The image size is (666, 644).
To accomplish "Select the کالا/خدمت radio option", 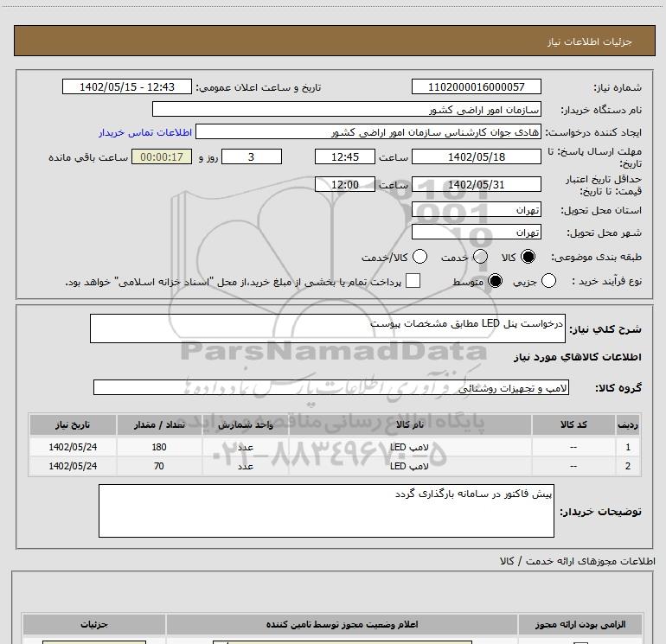I will (420, 257).
